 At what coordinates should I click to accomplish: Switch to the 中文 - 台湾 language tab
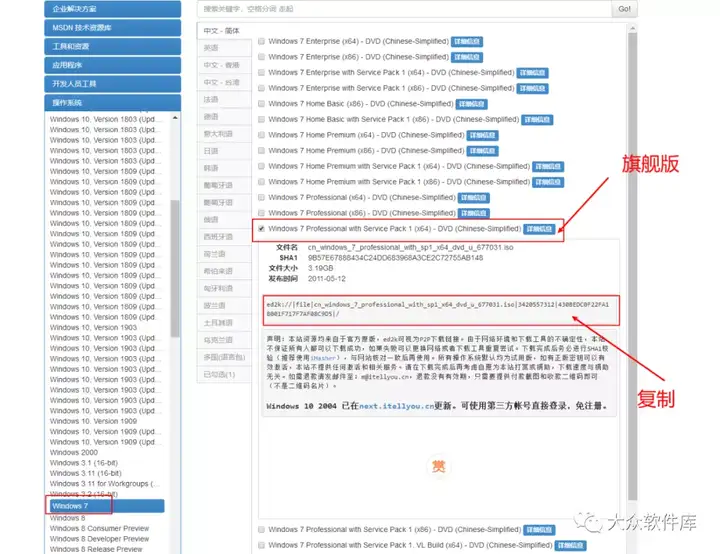[225, 82]
